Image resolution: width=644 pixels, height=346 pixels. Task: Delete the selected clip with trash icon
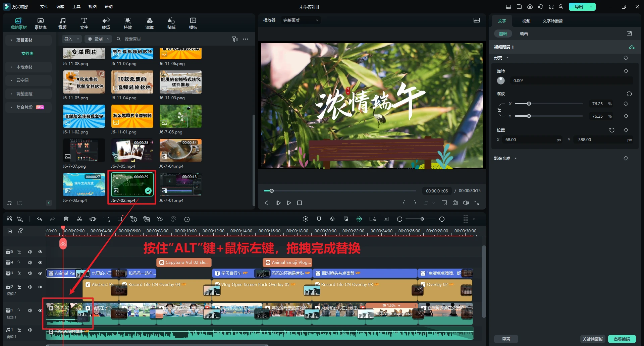[x=66, y=219]
